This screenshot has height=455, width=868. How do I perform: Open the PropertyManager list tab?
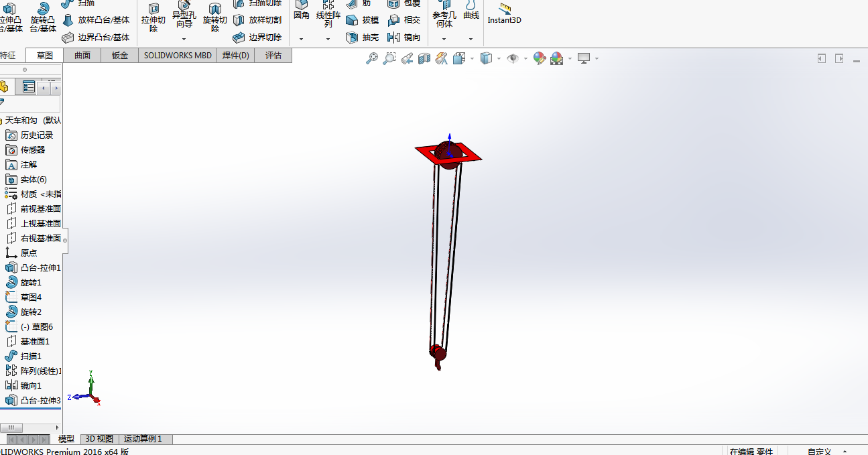27,86
